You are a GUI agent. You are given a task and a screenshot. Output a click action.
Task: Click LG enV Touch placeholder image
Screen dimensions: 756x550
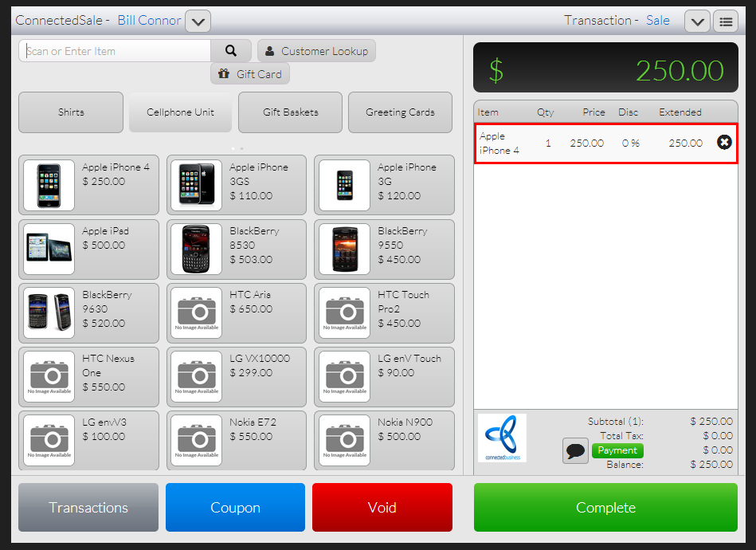(x=345, y=376)
